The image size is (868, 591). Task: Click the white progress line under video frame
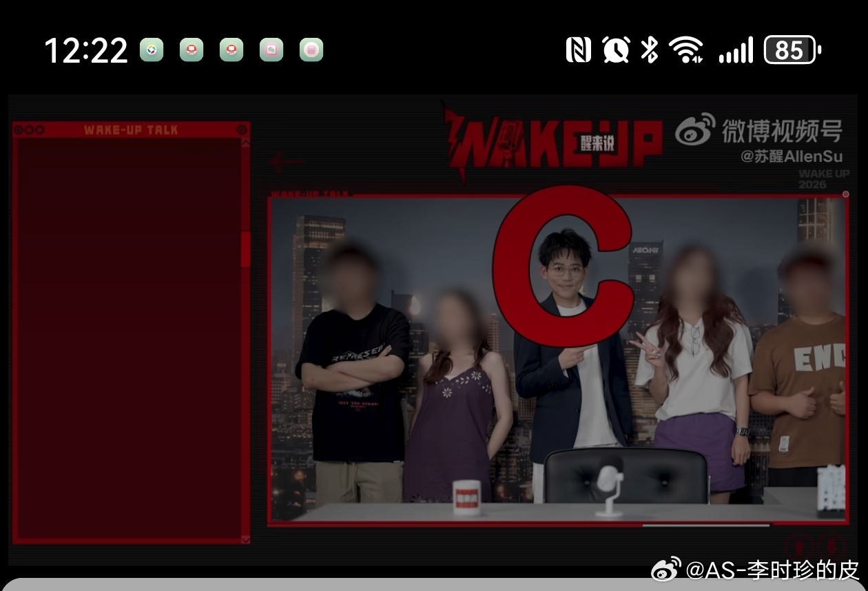[x=705, y=526]
